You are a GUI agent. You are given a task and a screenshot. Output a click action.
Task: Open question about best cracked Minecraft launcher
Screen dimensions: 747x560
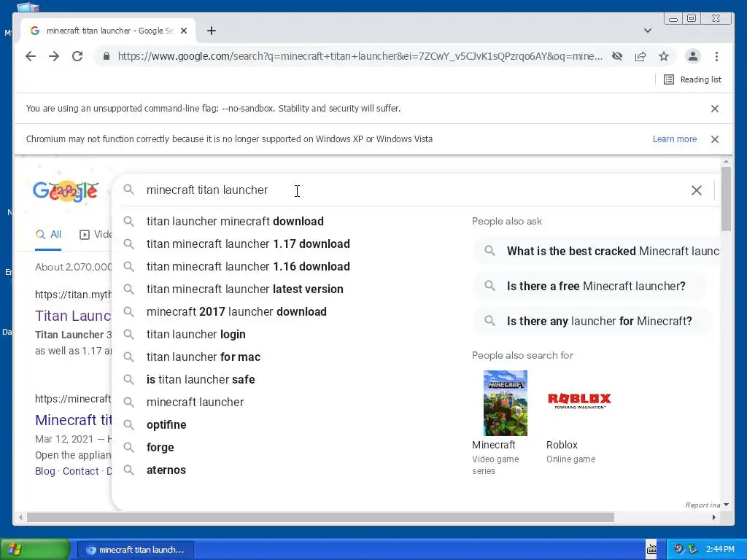[x=597, y=251]
